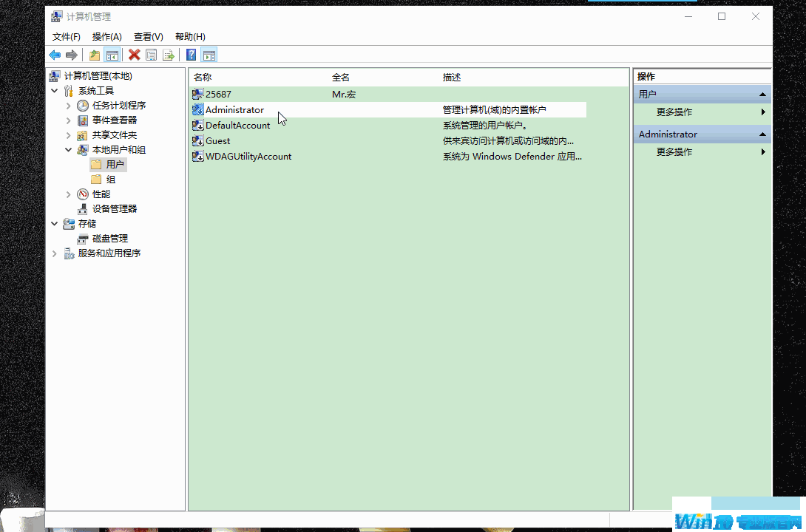The height and width of the screenshot is (532, 806).
Task: Expand the 服务和应用程序 tree node
Action: [55, 253]
